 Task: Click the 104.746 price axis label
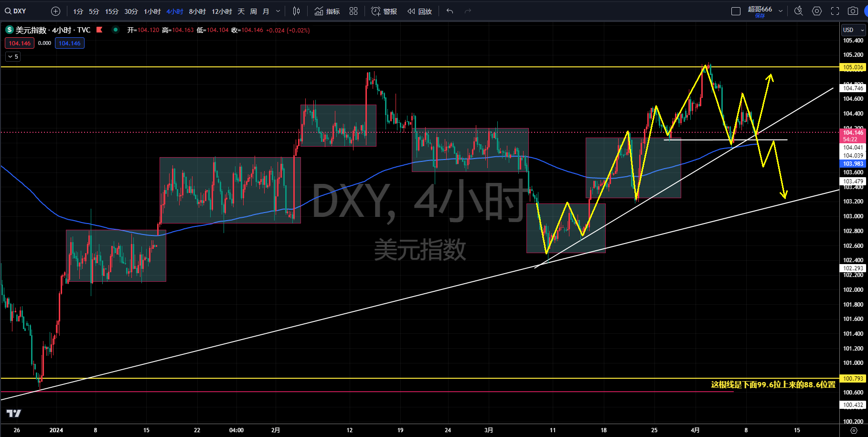[x=853, y=88]
